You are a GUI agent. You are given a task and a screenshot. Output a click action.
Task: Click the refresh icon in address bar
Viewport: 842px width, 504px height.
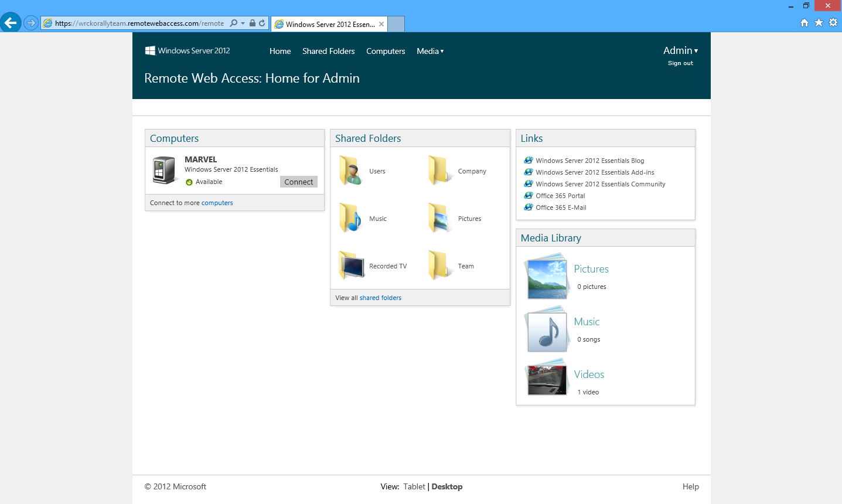tap(262, 23)
